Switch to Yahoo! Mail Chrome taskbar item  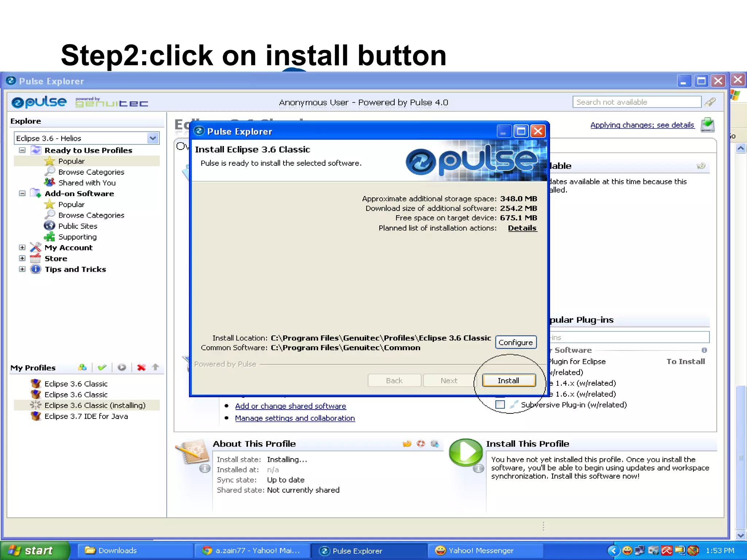click(252, 550)
